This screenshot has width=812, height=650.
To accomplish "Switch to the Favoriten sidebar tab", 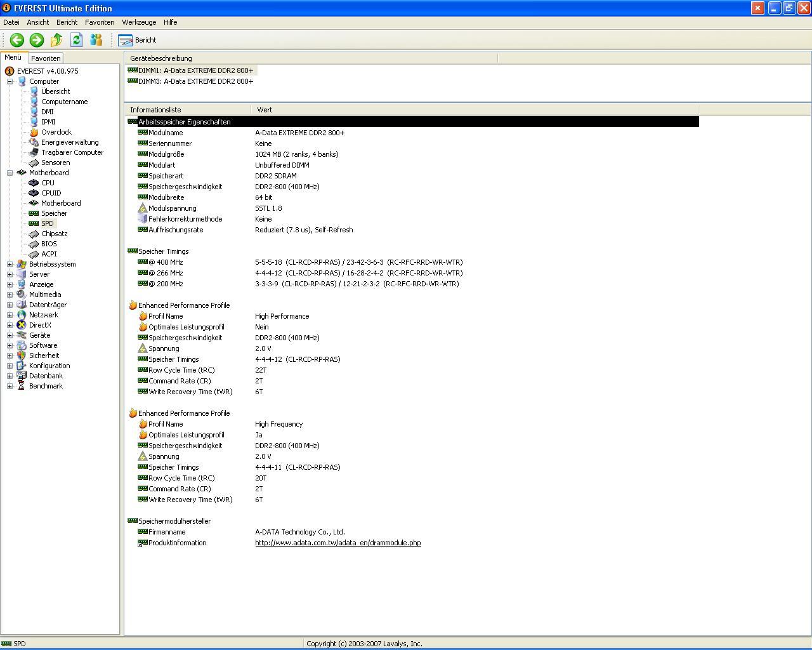I will [x=46, y=58].
